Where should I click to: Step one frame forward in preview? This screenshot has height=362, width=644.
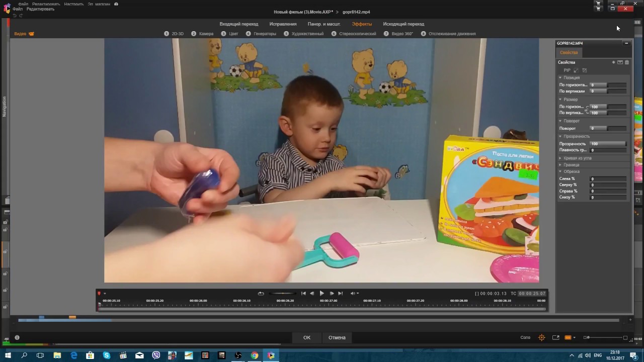pos(332,293)
